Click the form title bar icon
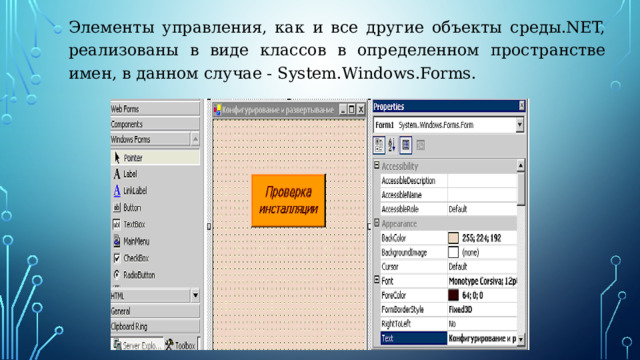The height and width of the screenshot is (360, 640). (x=218, y=110)
